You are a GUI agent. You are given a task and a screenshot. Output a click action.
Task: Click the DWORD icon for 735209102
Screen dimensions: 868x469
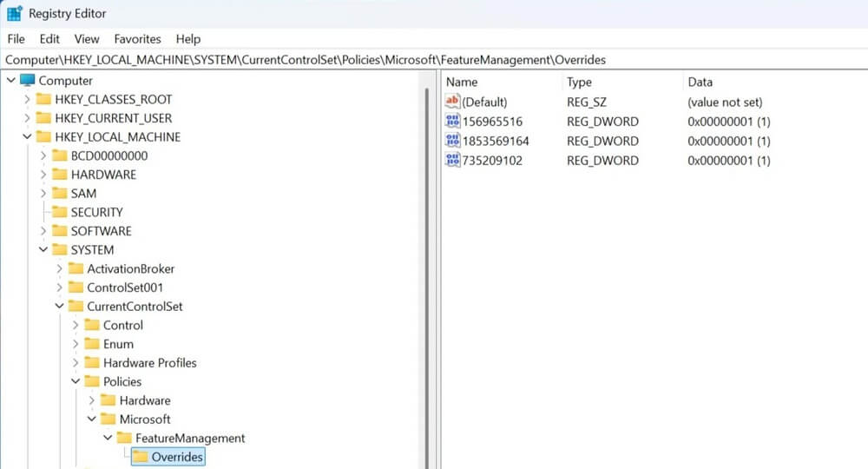[x=452, y=160]
